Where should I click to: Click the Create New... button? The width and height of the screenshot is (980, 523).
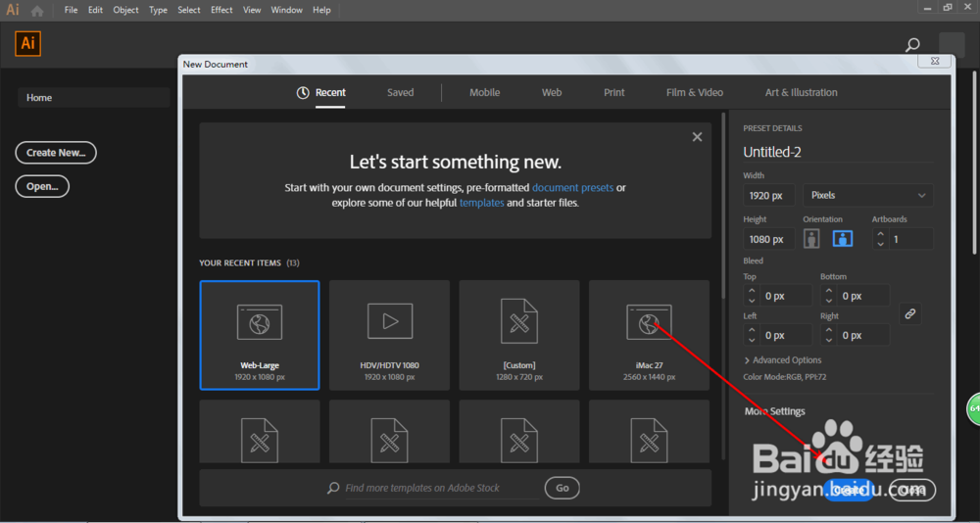click(x=56, y=153)
